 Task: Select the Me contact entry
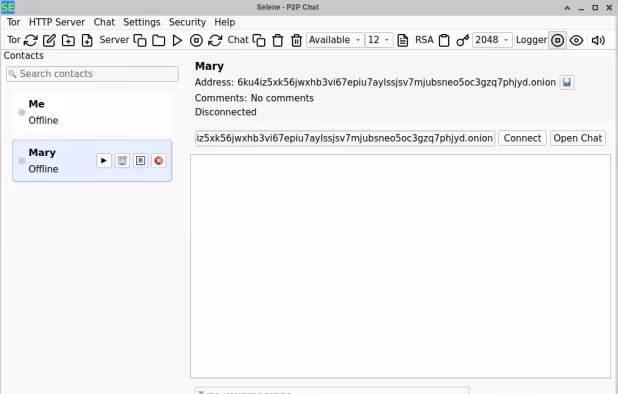(x=92, y=112)
